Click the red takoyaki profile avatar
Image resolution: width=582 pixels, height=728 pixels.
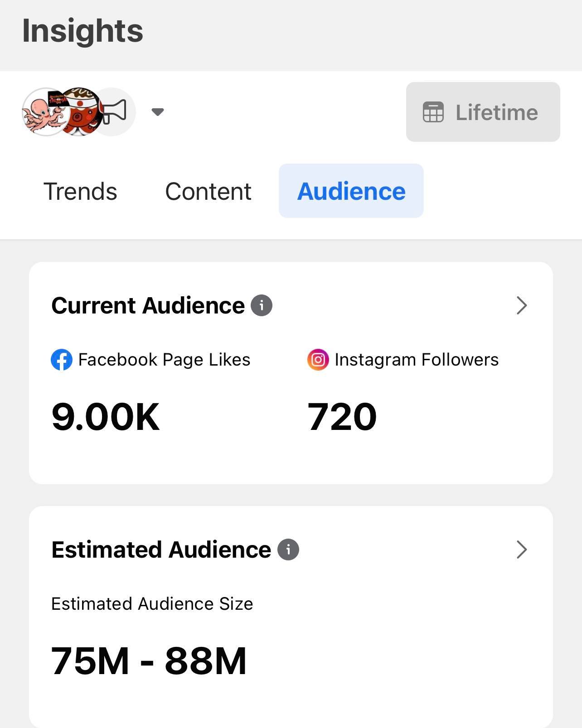click(x=81, y=112)
